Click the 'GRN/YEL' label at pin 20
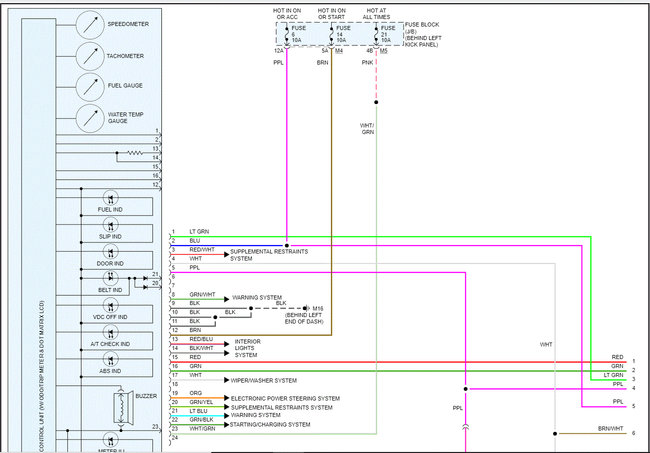650x453 pixels. (201, 402)
